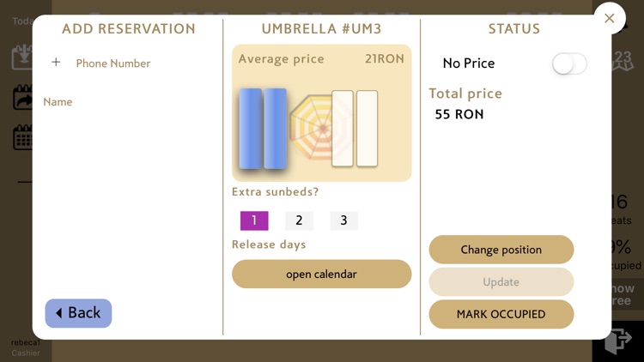Focus the Name input field
The height and width of the screenshot is (362, 644).
click(x=128, y=102)
